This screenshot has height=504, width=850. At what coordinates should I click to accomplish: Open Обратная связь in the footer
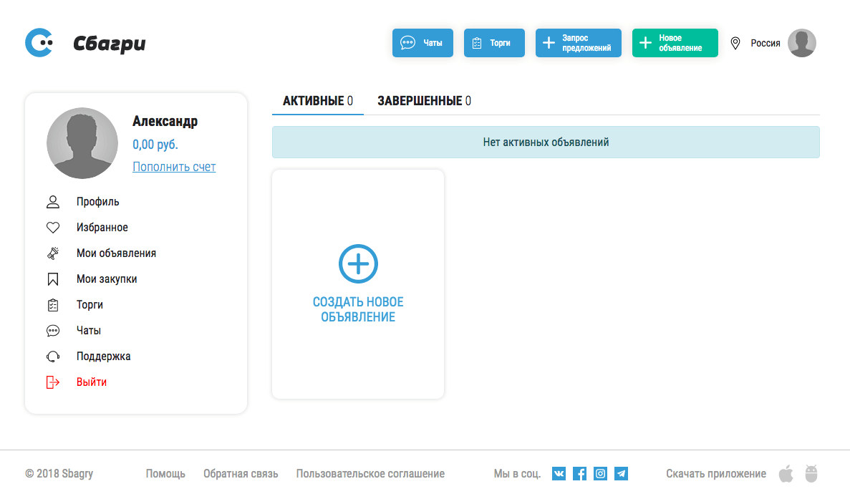point(241,474)
